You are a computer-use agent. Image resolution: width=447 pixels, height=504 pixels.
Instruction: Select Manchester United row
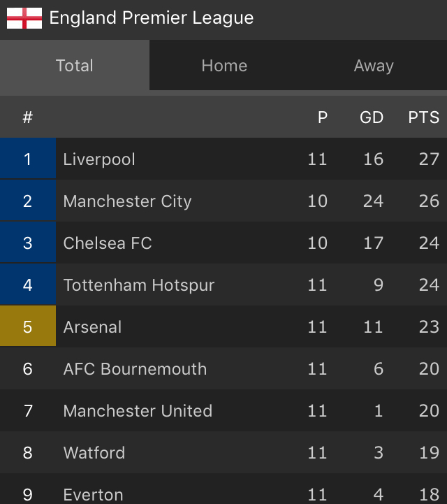[x=138, y=411]
